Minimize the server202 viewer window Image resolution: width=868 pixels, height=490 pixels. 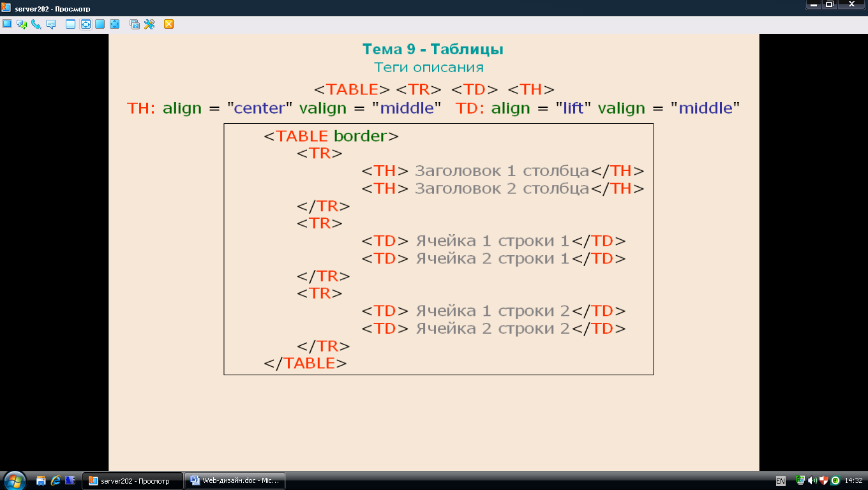(x=812, y=4)
